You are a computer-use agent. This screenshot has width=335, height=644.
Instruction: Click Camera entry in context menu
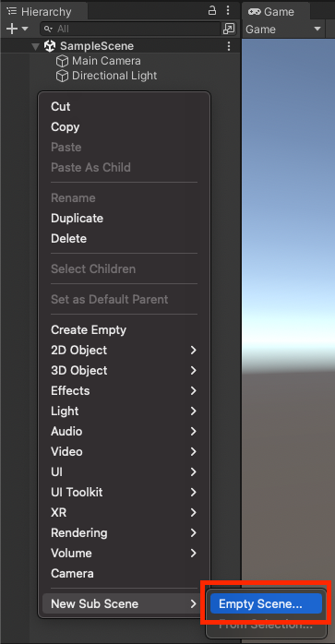[72, 573]
